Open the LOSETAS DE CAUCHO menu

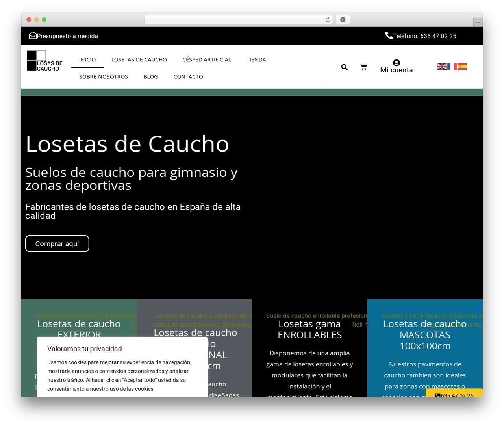pos(139,60)
